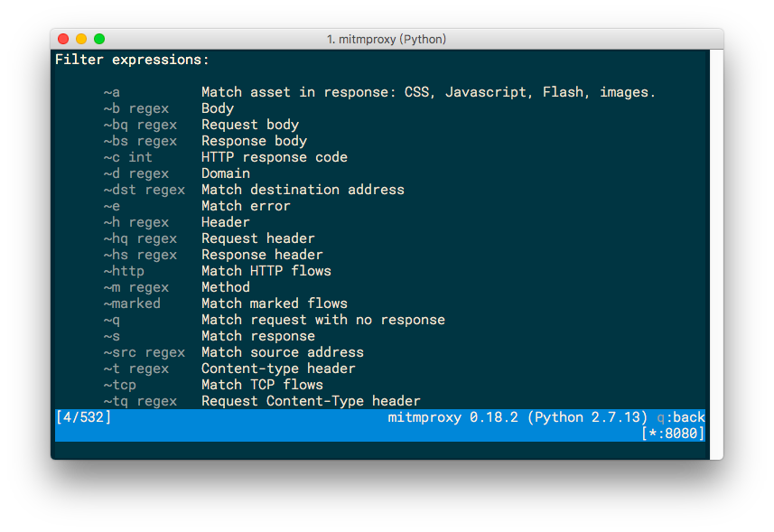The width and height of the screenshot is (774, 532).
Task: Click the '~q' filter expression
Action: click(112, 321)
